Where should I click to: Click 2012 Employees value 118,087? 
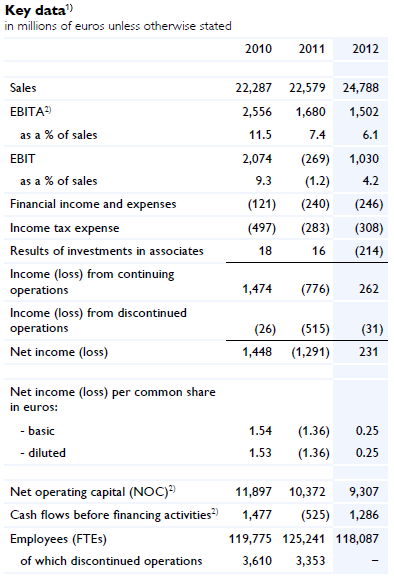[x=357, y=539]
